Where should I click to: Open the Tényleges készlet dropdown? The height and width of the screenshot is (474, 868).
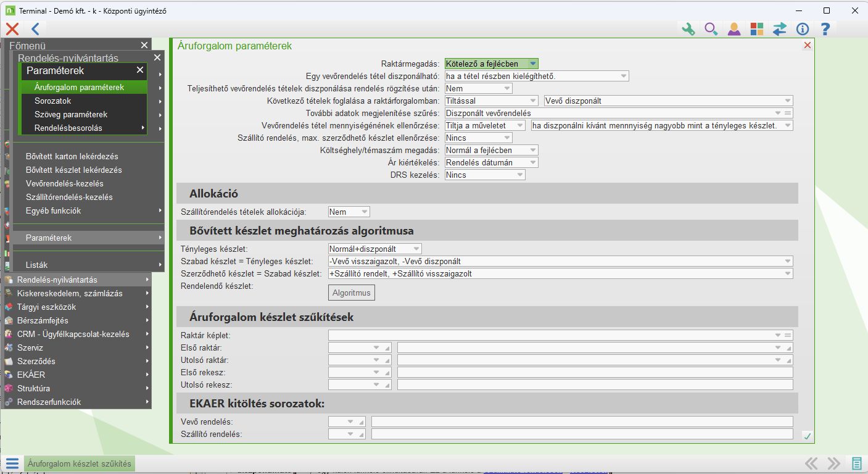[416, 249]
